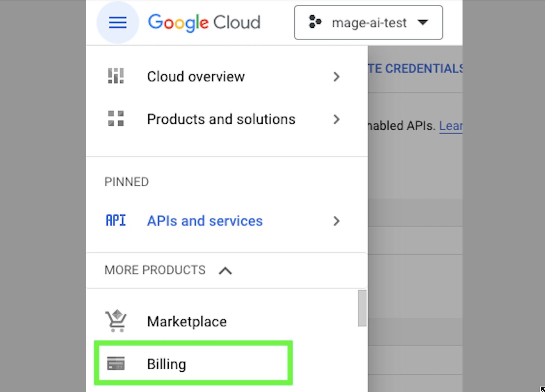This screenshot has width=545, height=392.
Task: Click the PINNED section heading
Action: [x=126, y=182]
